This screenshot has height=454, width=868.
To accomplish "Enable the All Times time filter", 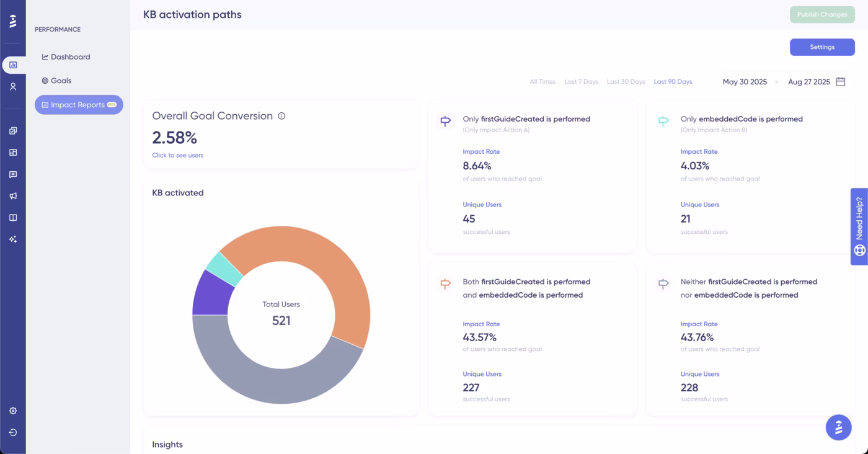I will click(x=543, y=81).
